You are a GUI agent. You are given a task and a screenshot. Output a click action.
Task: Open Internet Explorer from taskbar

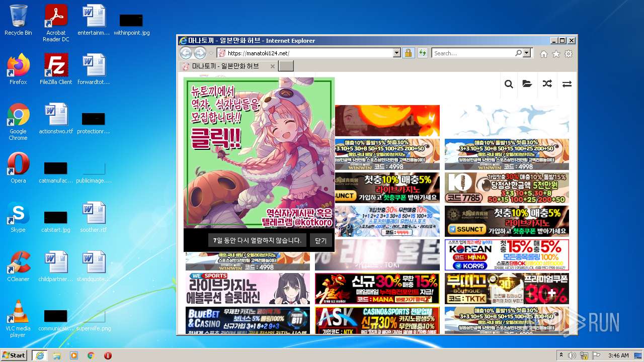tap(39, 355)
